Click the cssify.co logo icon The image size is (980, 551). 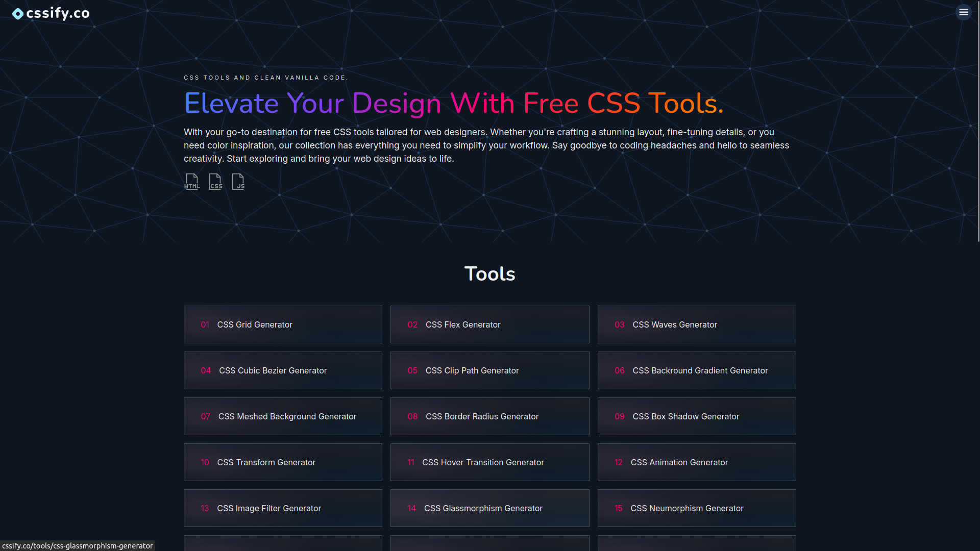tap(18, 14)
